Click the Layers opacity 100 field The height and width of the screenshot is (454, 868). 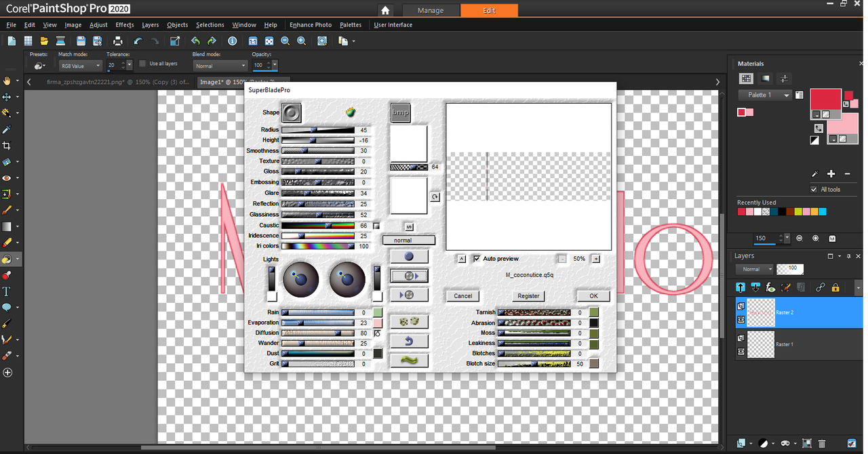[x=790, y=269]
